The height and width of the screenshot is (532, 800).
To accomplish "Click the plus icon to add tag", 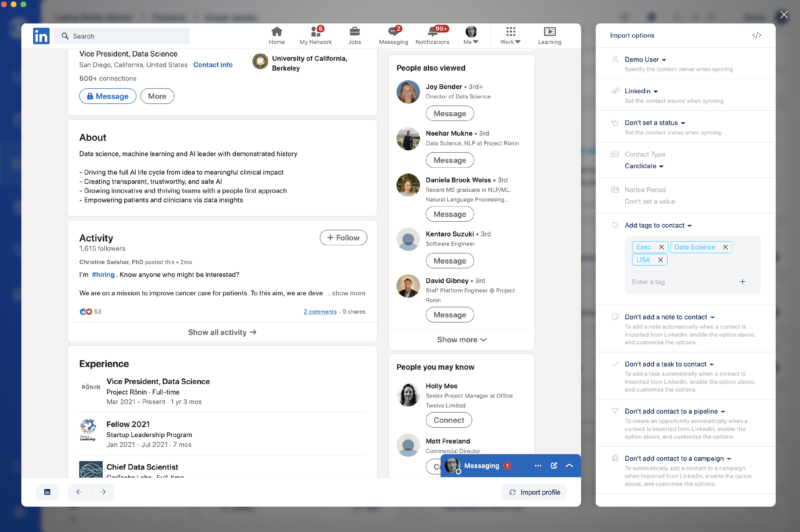I will click(x=742, y=282).
